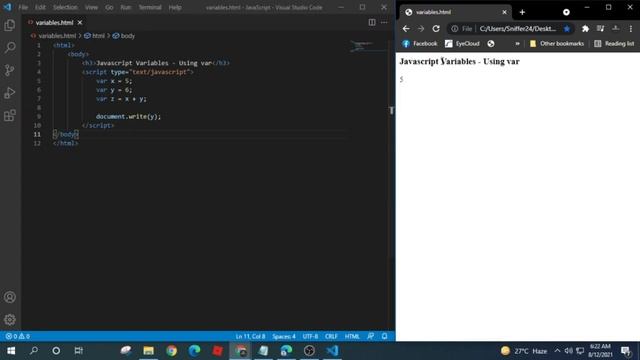Open the Accounts menu in VS Code
Image resolution: width=640 pixels, height=360 pixels.
tap(10, 297)
